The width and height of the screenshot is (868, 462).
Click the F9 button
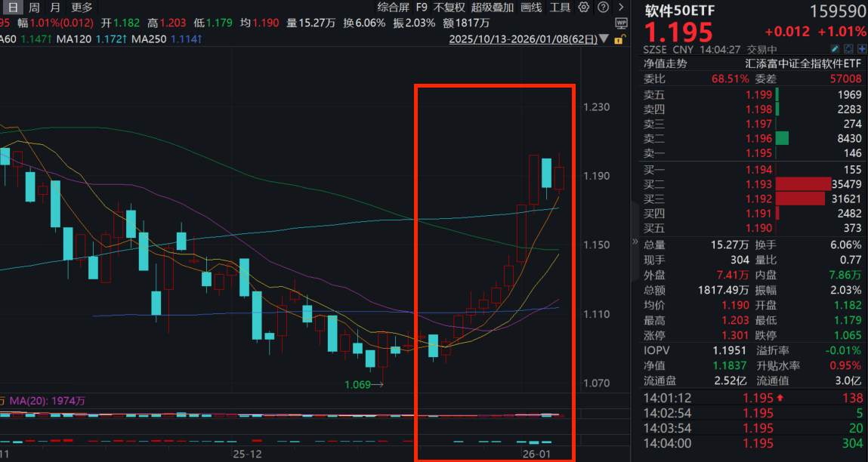click(422, 8)
